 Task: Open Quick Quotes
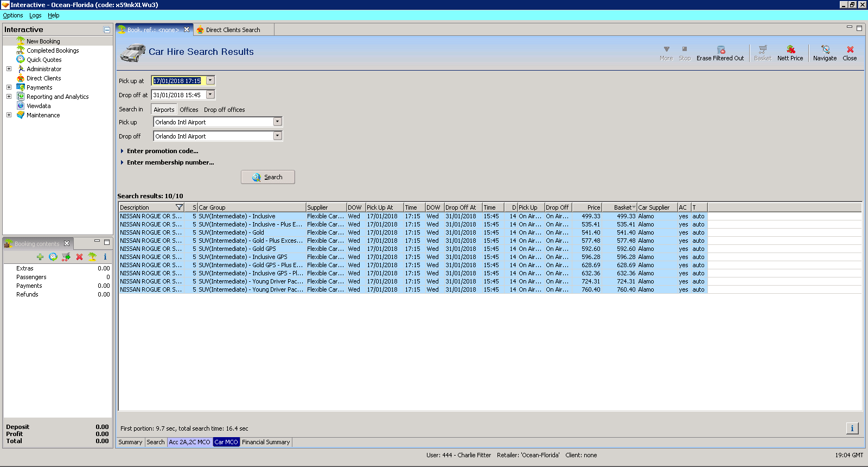click(44, 60)
